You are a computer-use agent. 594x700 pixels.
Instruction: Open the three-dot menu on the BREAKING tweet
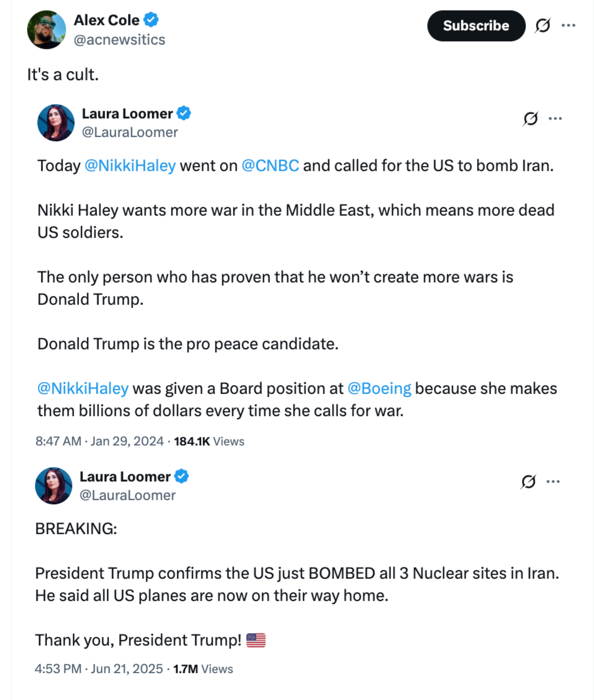pos(554,481)
